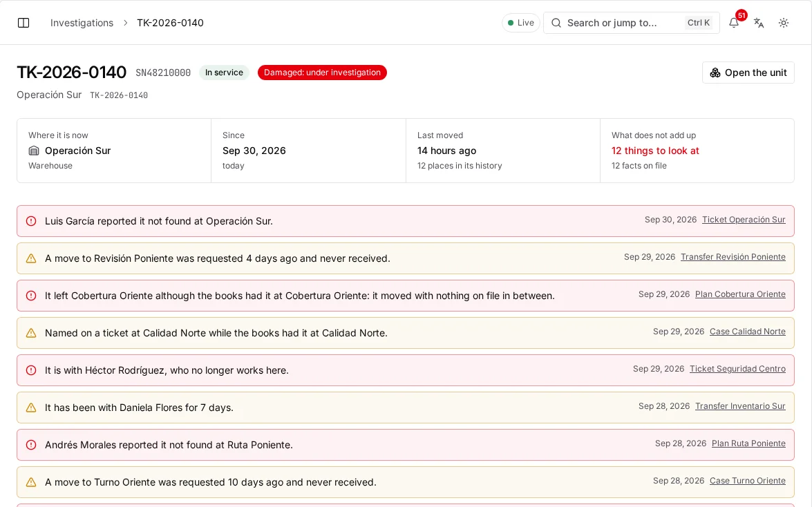
Task: Click alert icon on Héctor Rodríguez row
Action: pyautogui.click(x=31, y=370)
